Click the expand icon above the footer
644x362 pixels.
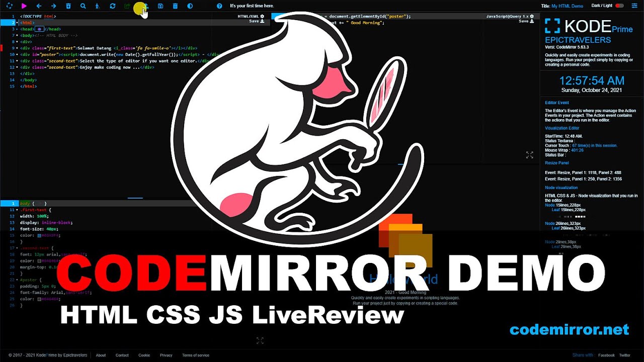tap(260, 340)
